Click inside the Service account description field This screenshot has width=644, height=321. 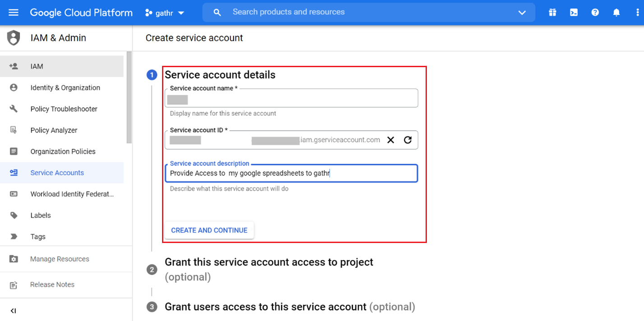tap(291, 173)
